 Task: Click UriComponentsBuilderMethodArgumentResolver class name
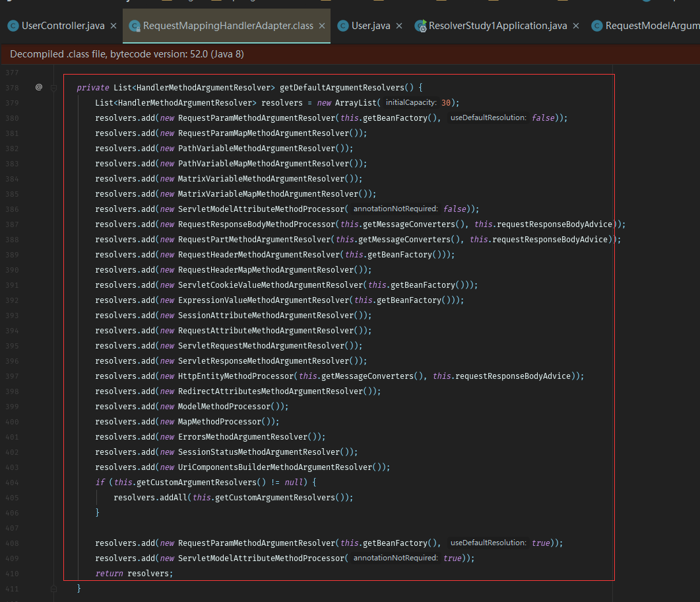(275, 467)
